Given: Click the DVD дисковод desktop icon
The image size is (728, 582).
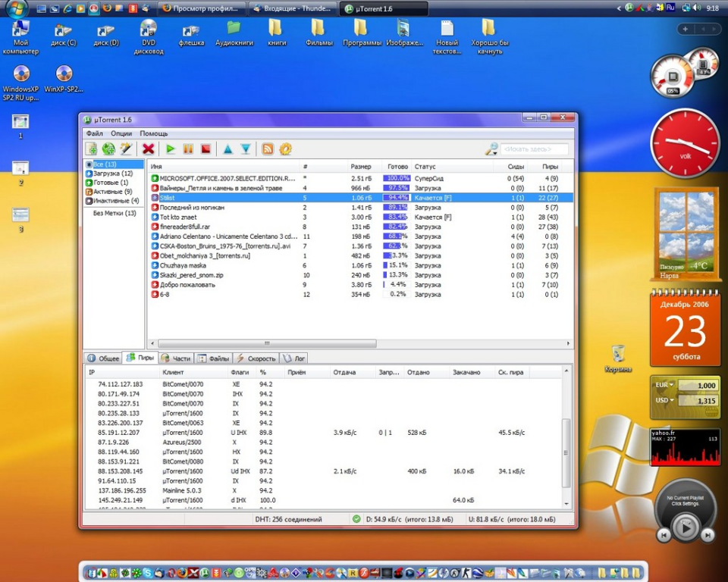Looking at the screenshot, I should coord(149,38).
